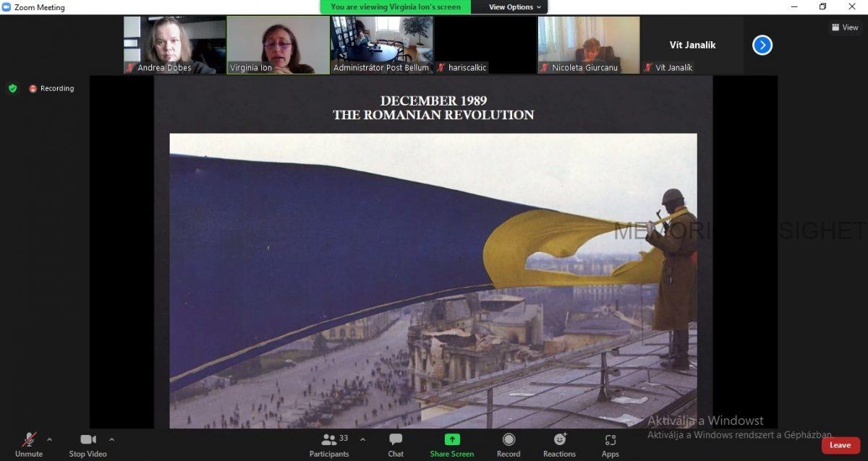The image size is (868, 461).
Task: Click the slide title 'THE ROMANIAN REVOLUTION'
Action: click(x=433, y=115)
